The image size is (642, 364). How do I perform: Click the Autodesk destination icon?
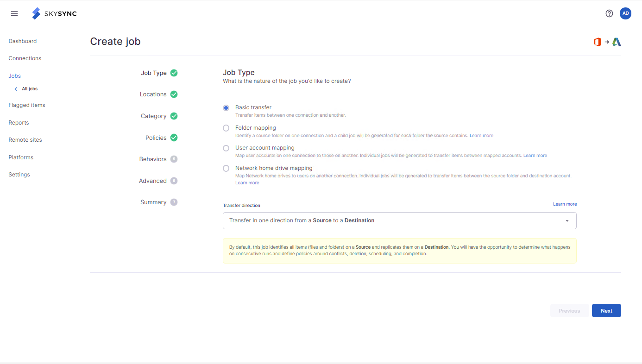[617, 42]
